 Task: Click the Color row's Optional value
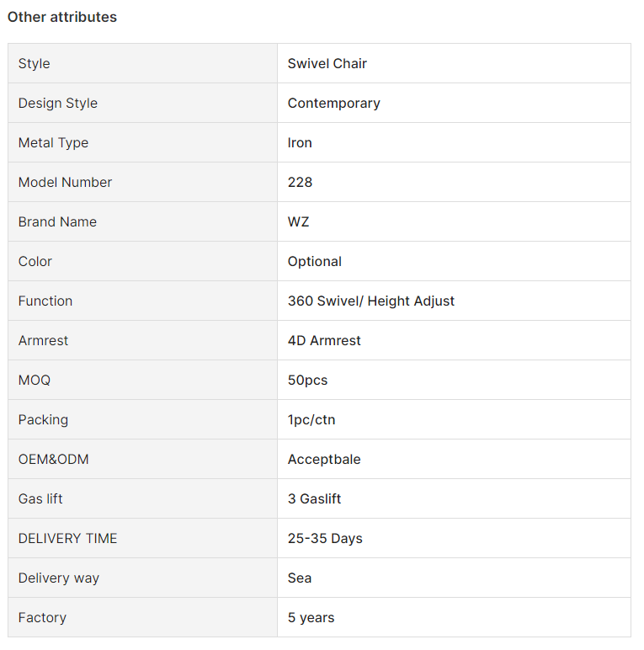[315, 261]
